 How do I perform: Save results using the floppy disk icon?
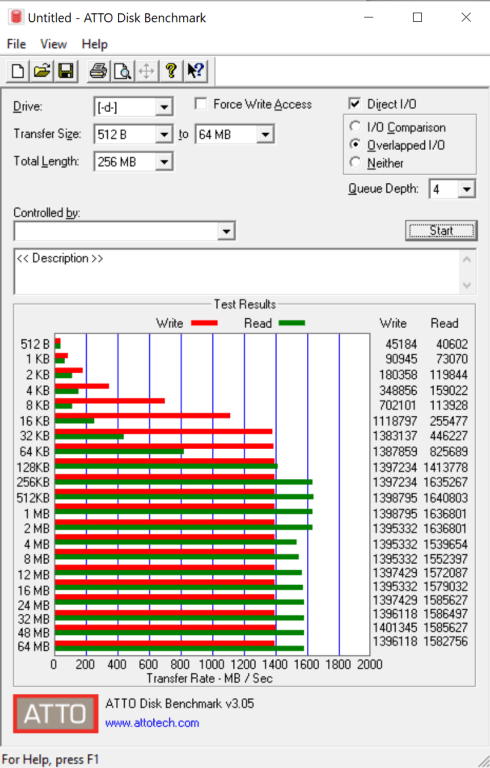coord(66,72)
